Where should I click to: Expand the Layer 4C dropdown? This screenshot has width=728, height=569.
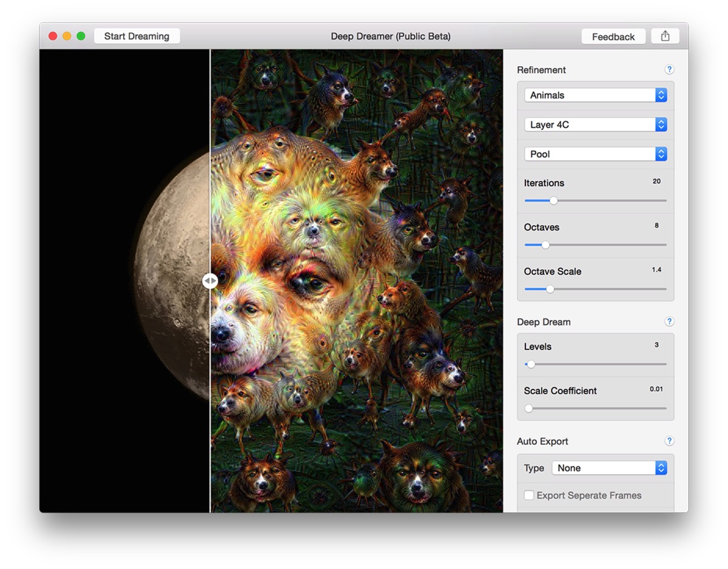pyautogui.click(x=595, y=124)
